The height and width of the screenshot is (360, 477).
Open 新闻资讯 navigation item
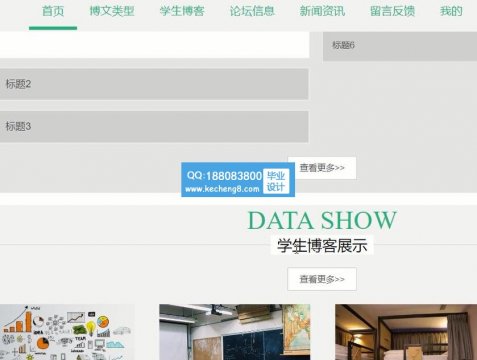(322, 11)
